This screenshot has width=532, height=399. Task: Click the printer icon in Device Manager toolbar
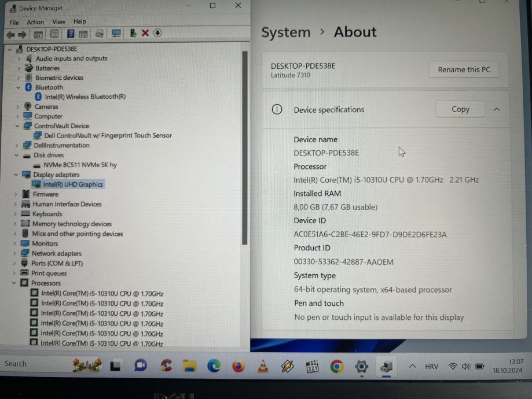[x=100, y=34]
